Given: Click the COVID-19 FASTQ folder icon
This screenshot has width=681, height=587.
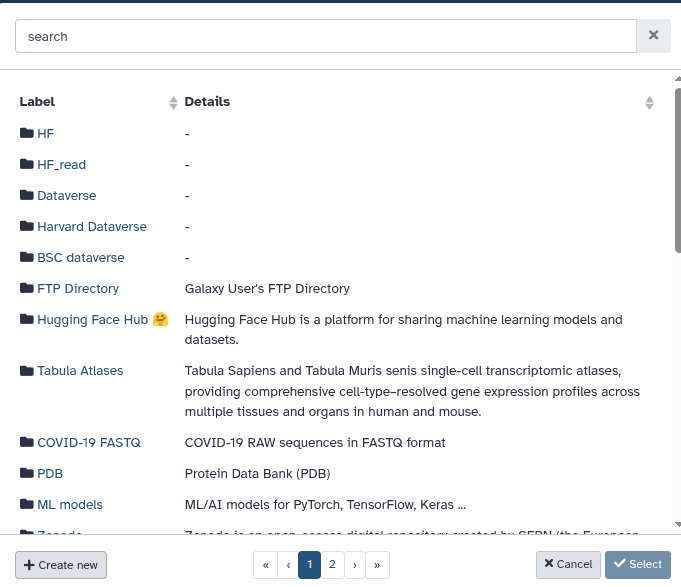Looking at the screenshot, I should click(x=26, y=442).
